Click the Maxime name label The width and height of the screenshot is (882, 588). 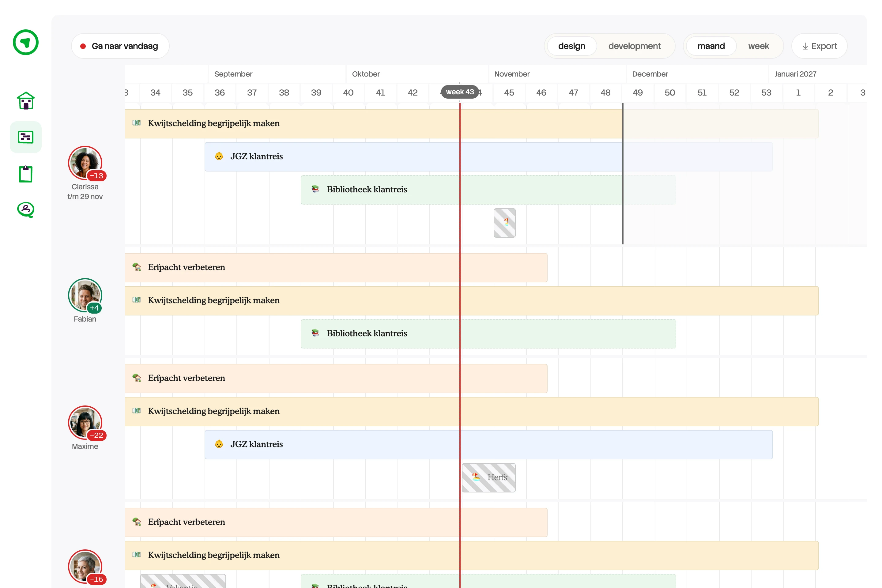[x=85, y=446]
